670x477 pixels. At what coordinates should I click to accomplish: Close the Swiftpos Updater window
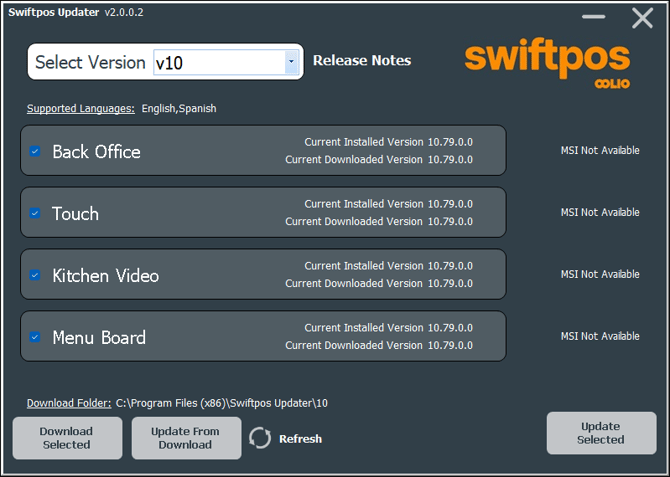tap(643, 18)
